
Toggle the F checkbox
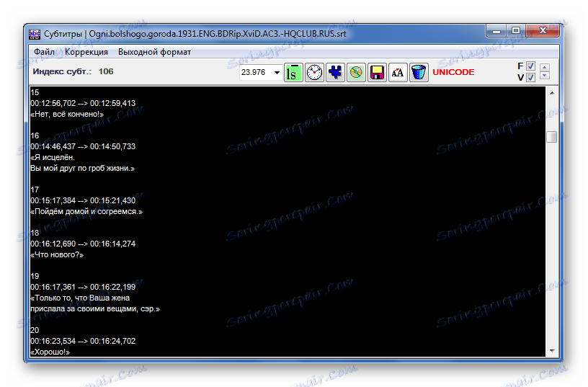coord(530,66)
